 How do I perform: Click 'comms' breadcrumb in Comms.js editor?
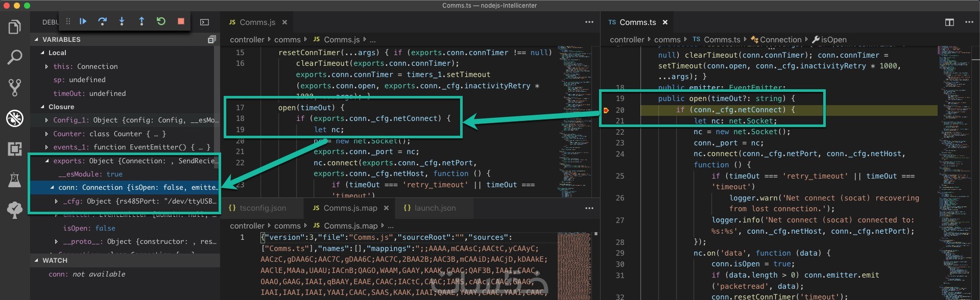[288, 39]
